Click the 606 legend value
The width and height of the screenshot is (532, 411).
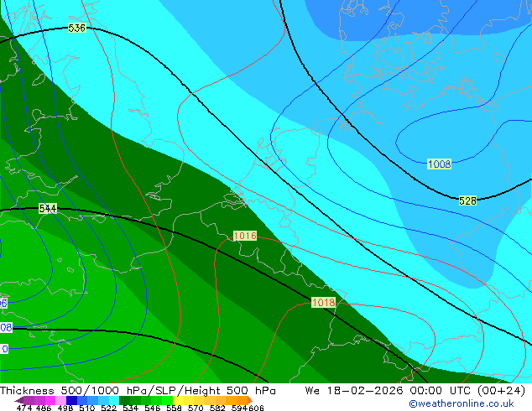point(256,408)
